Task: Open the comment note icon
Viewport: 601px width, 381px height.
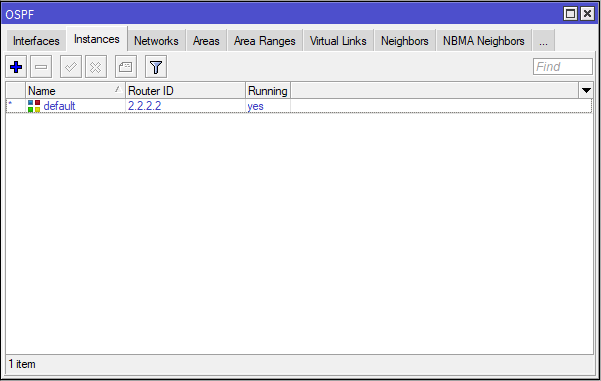Action: pyautogui.click(x=126, y=67)
